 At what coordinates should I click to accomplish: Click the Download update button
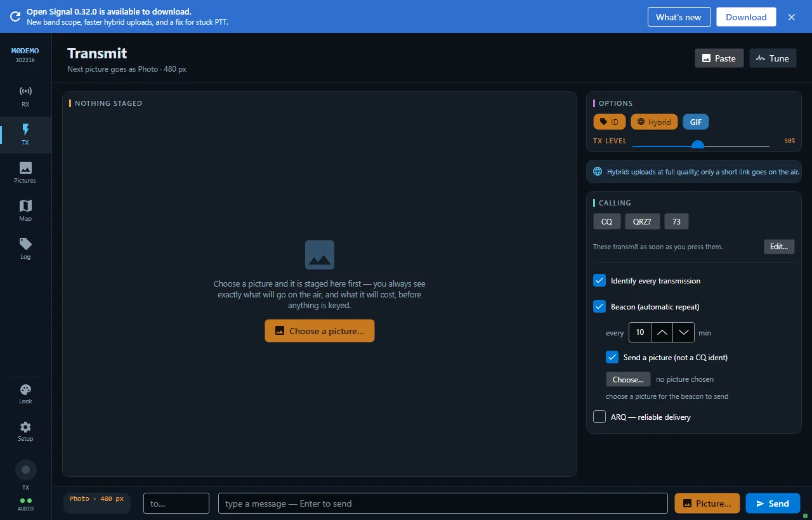(746, 17)
